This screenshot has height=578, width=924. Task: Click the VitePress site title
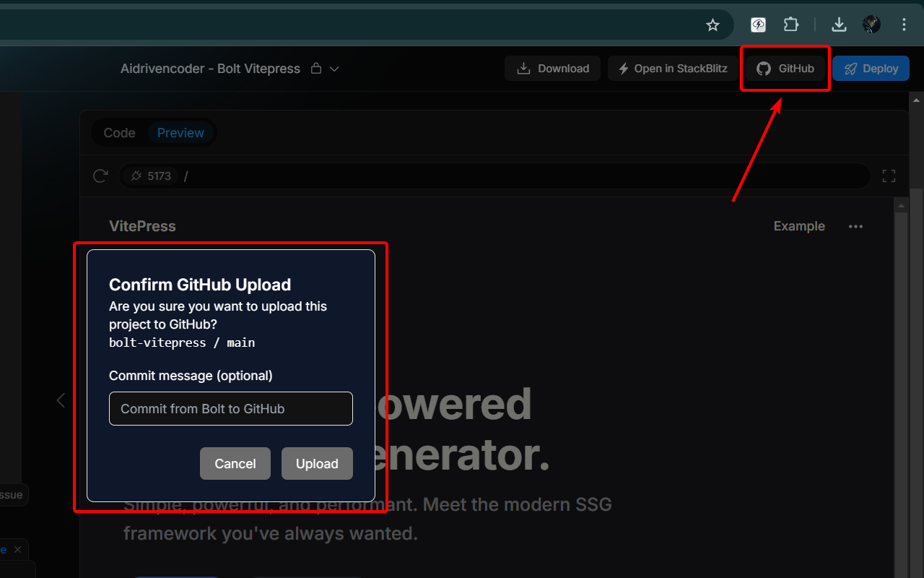[142, 226]
